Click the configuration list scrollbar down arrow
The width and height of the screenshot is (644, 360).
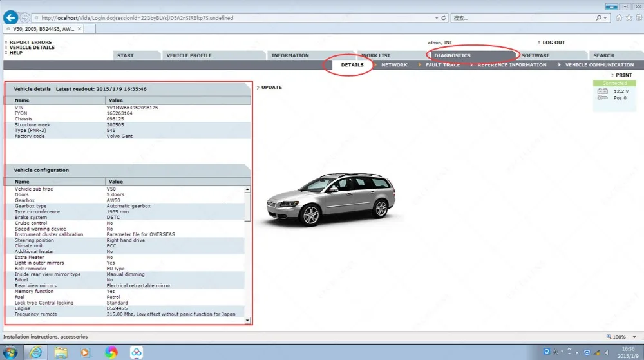247,320
